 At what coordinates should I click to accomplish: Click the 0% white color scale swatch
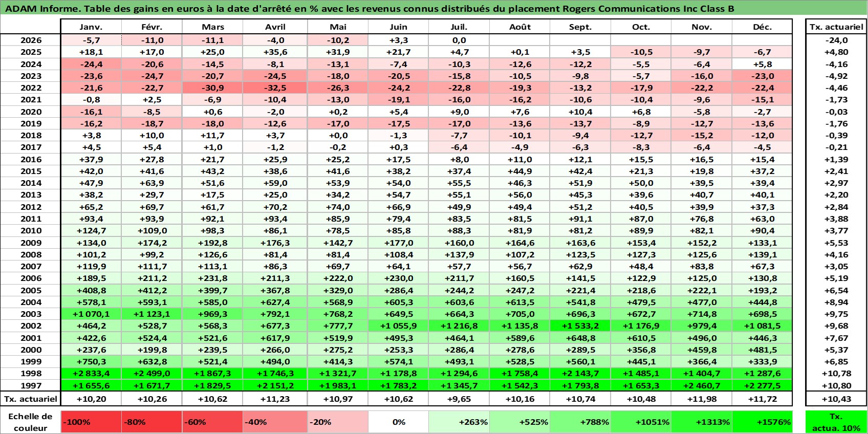(399, 422)
